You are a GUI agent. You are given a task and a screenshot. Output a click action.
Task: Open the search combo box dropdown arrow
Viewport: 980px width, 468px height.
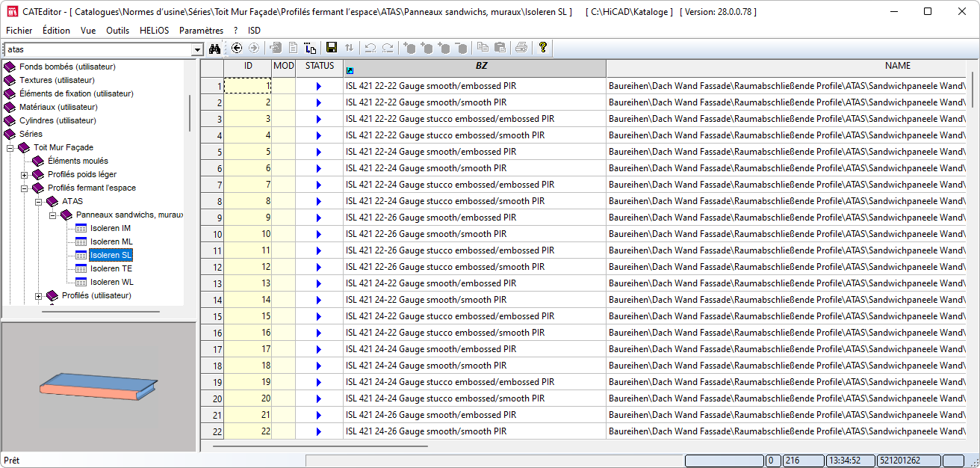(x=198, y=49)
